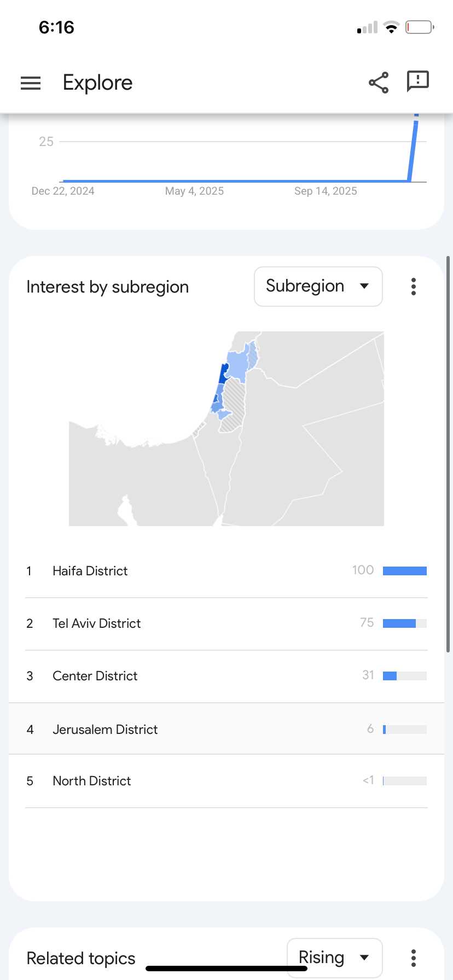Open Center District entry

click(95, 676)
